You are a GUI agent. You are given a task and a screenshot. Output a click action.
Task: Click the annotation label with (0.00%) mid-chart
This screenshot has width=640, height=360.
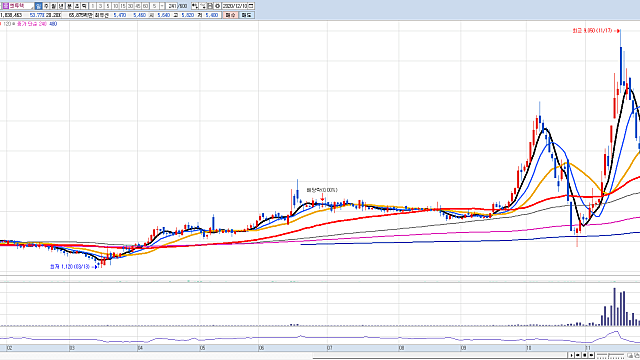(322, 190)
